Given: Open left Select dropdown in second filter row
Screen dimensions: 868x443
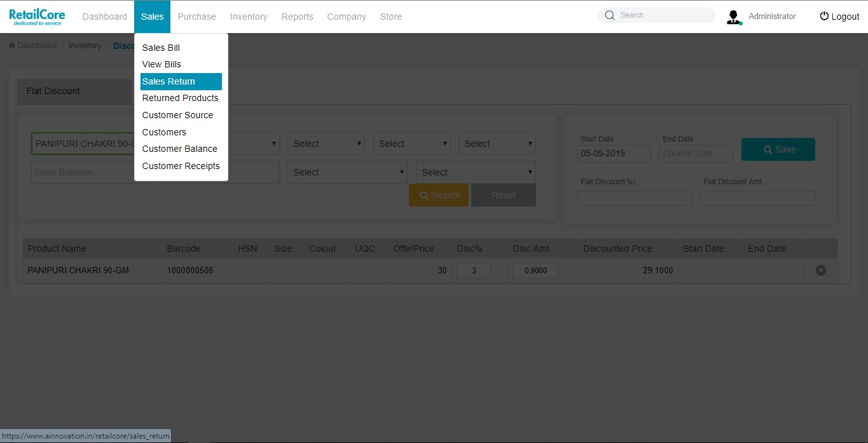Looking at the screenshot, I should pos(347,172).
